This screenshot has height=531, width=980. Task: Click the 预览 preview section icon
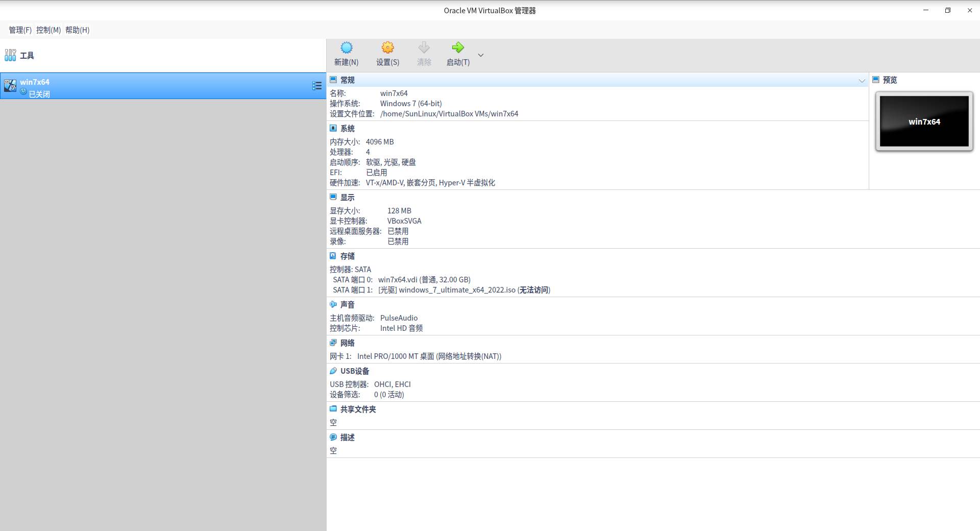coord(876,80)
